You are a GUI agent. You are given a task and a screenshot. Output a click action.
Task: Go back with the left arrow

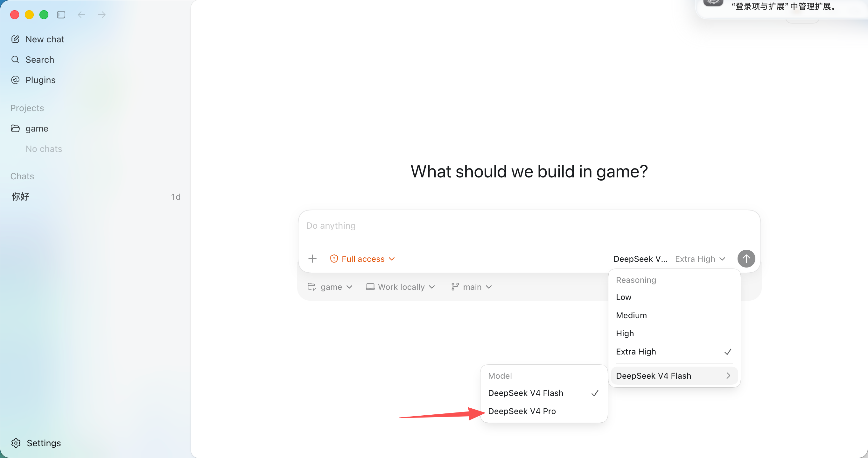point(81,15)
